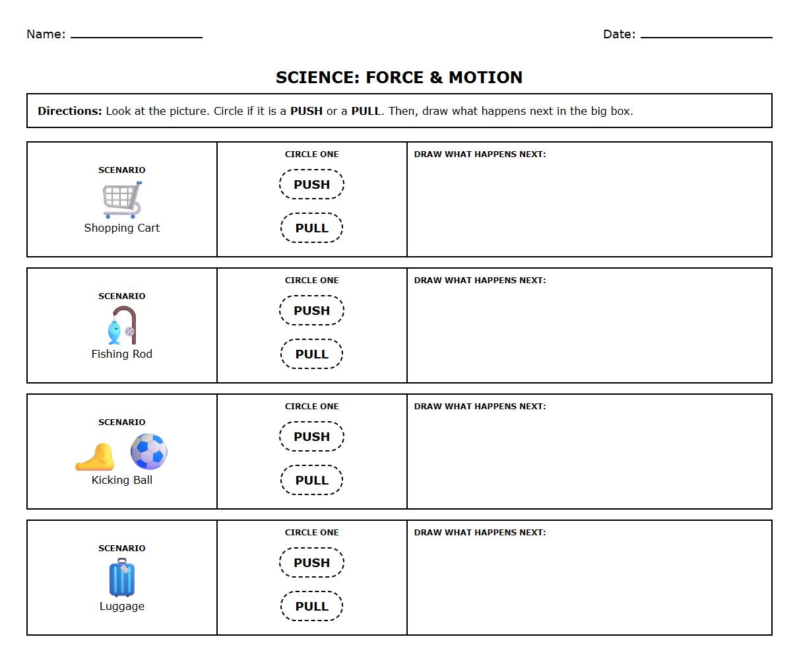Click the blue fish on the fishing rod
This screenshot has width=799, height=672.
click(x=113, y=332)
